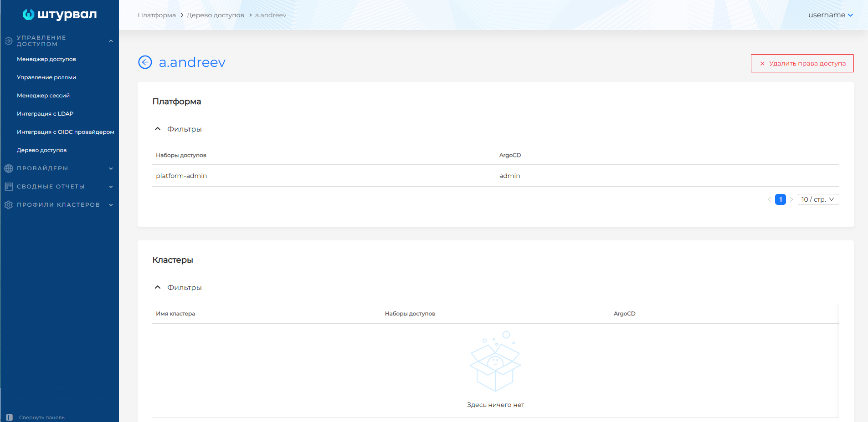
Task: Collapse the Управление доступом section
Action: pos(111,41)
